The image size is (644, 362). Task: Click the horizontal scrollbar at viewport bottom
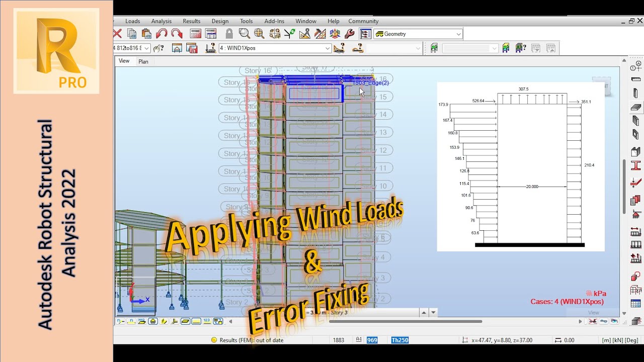(x=406, y=321)
